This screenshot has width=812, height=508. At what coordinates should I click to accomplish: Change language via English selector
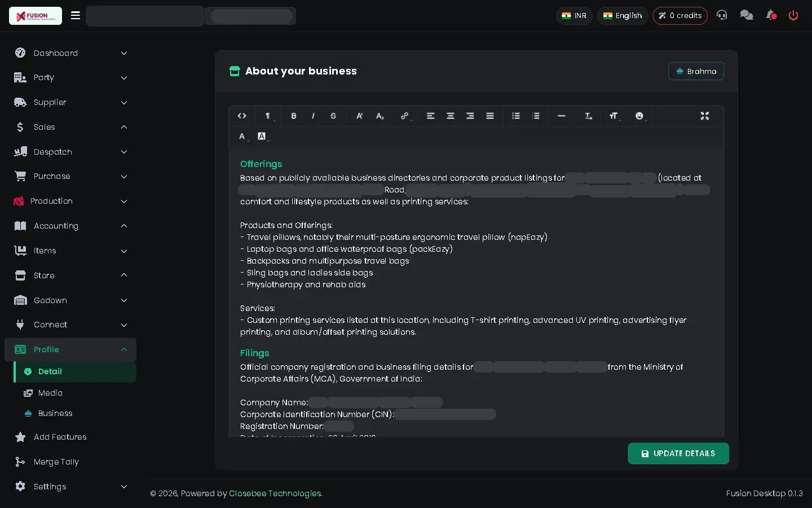pyautogui.click(x=623, y=16)
